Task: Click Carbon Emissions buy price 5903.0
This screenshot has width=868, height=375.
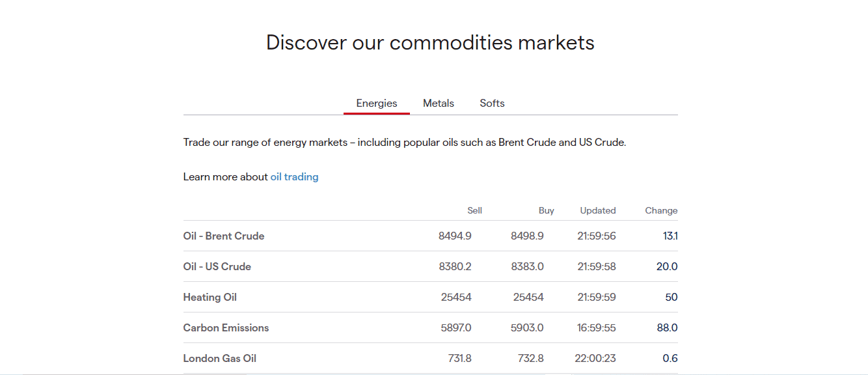Action: [x=527, y=327]
